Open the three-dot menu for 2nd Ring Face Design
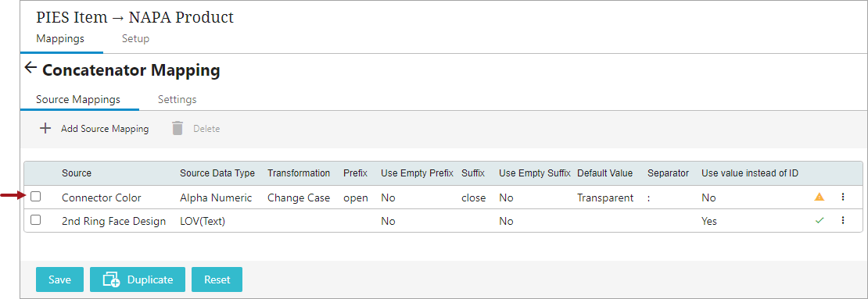This screenshot has height=299, width=868. pyautogui.click(x=842, y=220)
